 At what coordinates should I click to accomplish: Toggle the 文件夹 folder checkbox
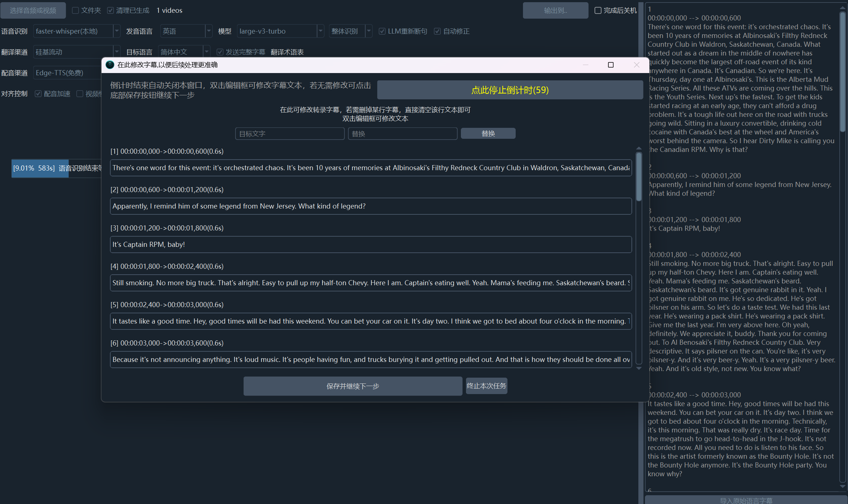76,10
